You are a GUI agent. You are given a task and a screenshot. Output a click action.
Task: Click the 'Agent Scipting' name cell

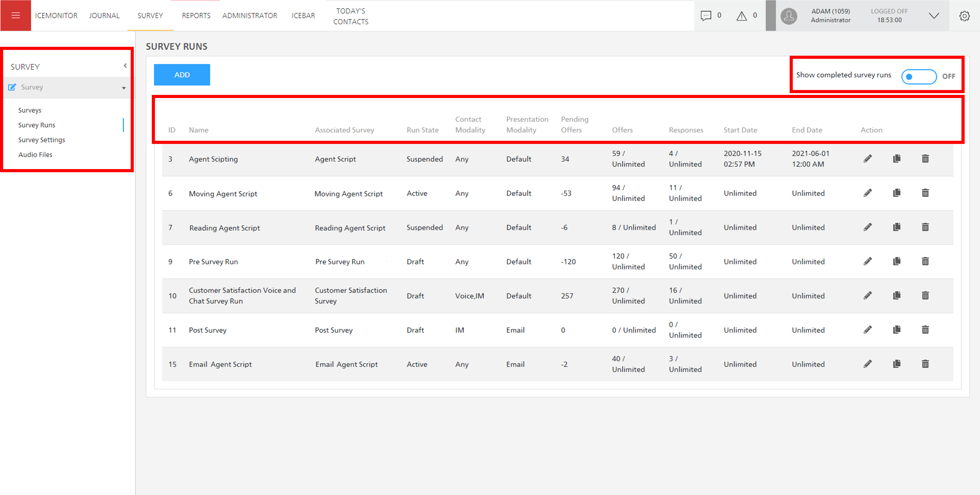[x=213, y=159]
